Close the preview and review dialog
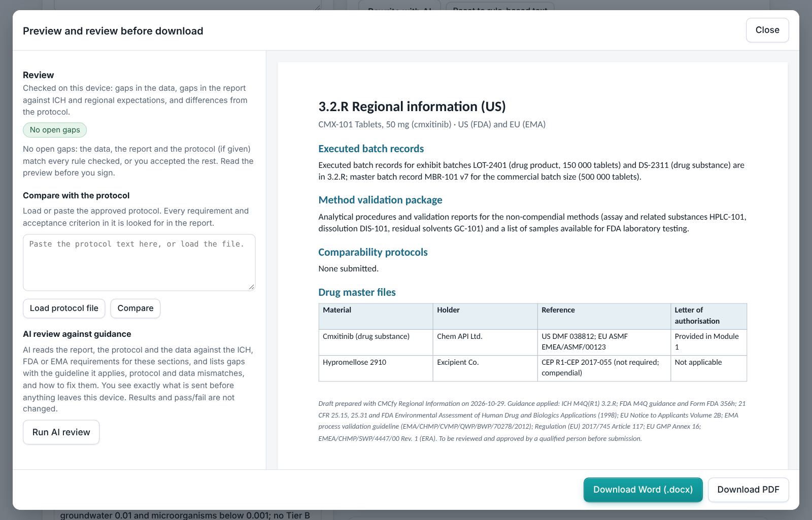Viewport: 812px width, 520px height. point(767,30)
